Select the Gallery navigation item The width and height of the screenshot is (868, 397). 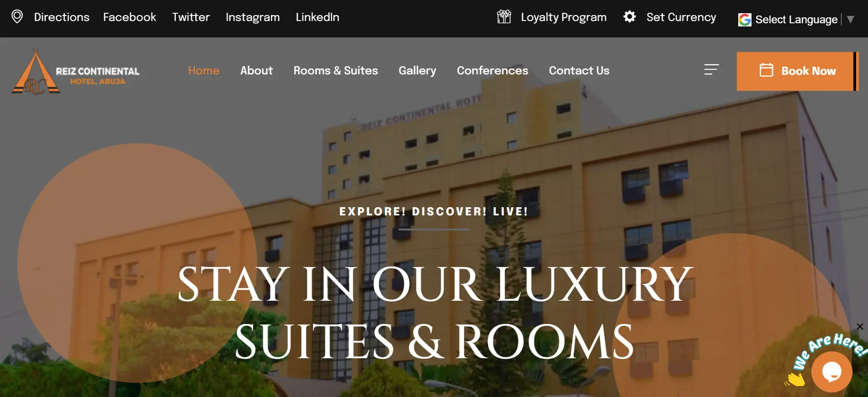[x=417, y=71]
